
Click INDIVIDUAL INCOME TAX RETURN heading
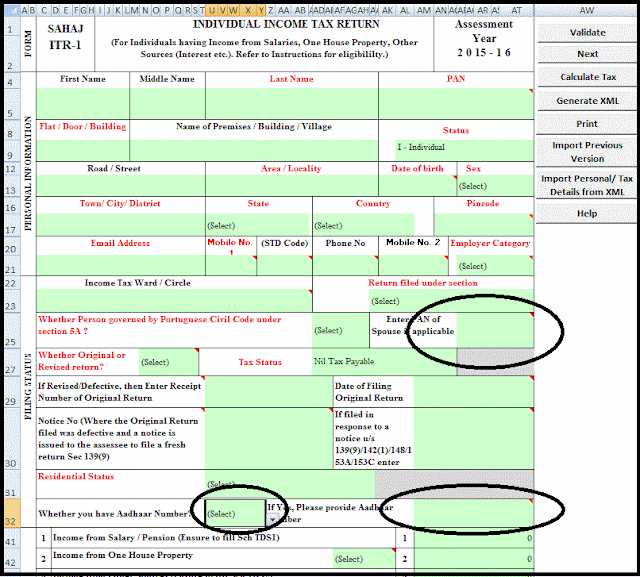pyautogui.click(x=286, y=24)
